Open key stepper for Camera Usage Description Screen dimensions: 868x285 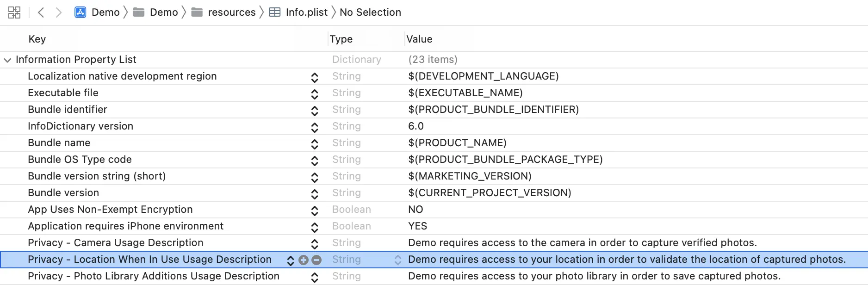(315, 244)
